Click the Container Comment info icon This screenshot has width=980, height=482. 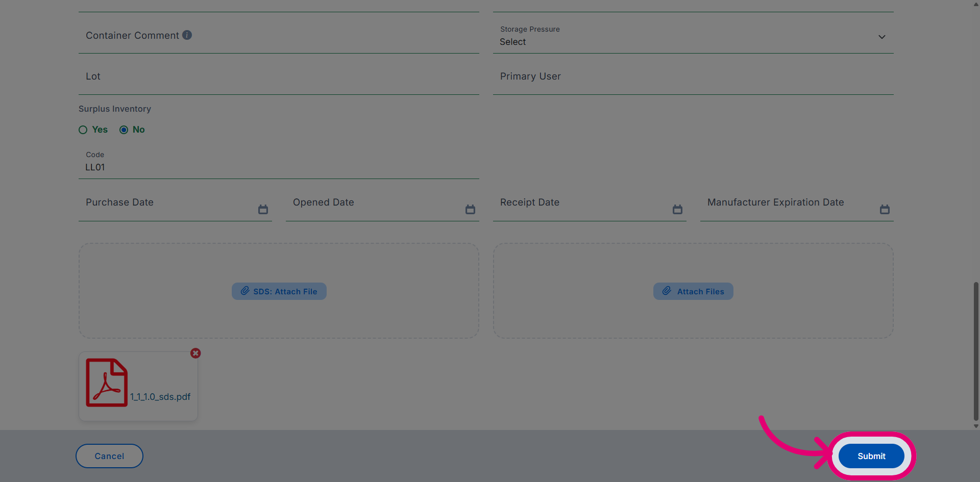[x=187, y=35]
